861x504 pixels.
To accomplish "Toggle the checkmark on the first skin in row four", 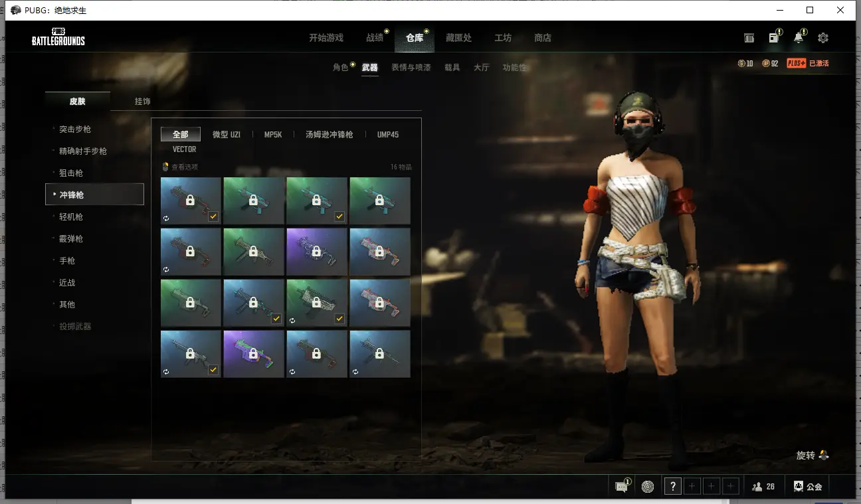I will [x=213, y=370].
